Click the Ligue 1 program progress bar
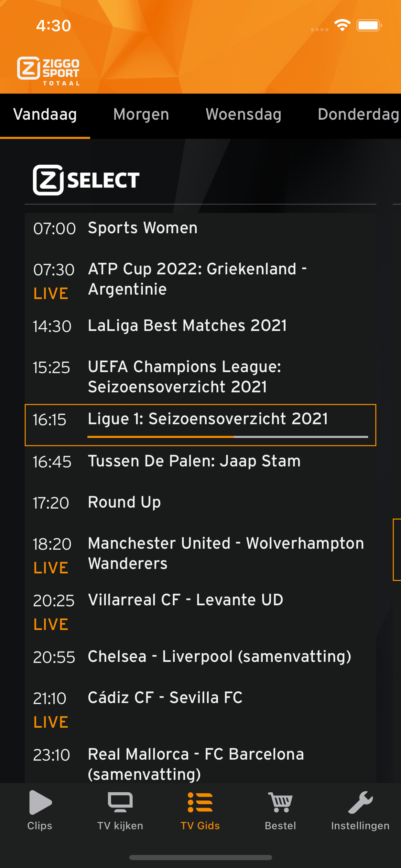Viewport: 401px width, 868px height. (x=228, y=437)
